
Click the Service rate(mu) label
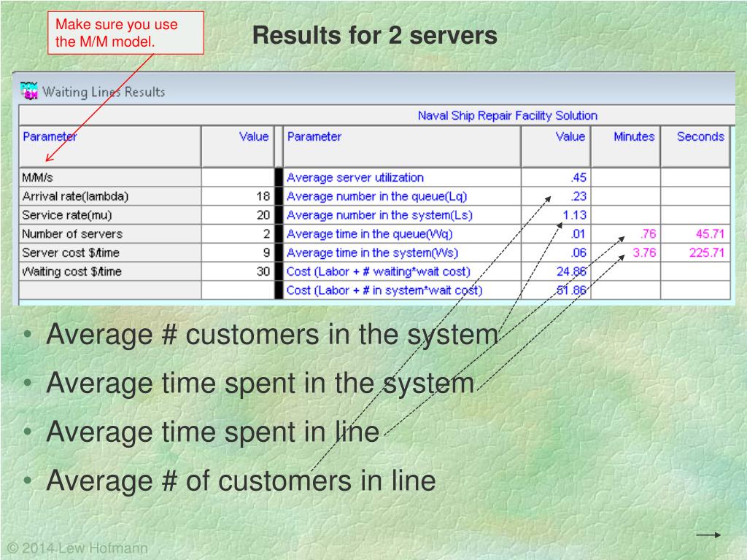[66, 215]
